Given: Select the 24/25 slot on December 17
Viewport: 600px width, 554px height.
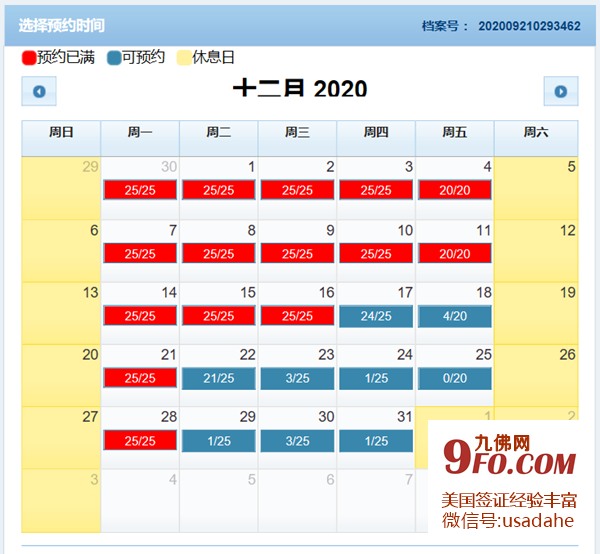Looking at the screenshot, I should click(376, 316).
